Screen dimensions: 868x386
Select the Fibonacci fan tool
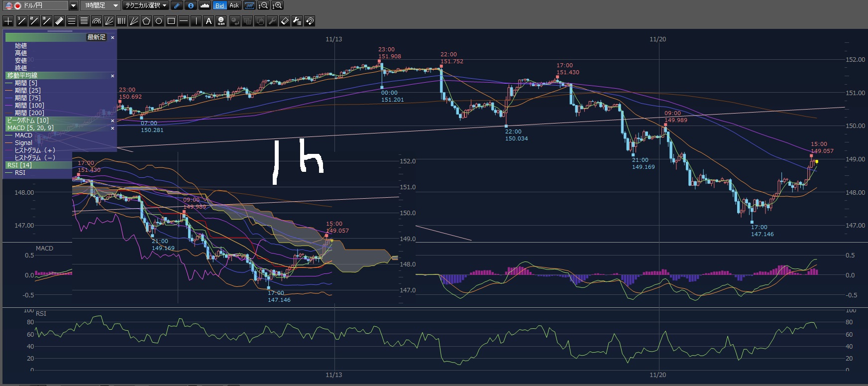coord(109,21)
